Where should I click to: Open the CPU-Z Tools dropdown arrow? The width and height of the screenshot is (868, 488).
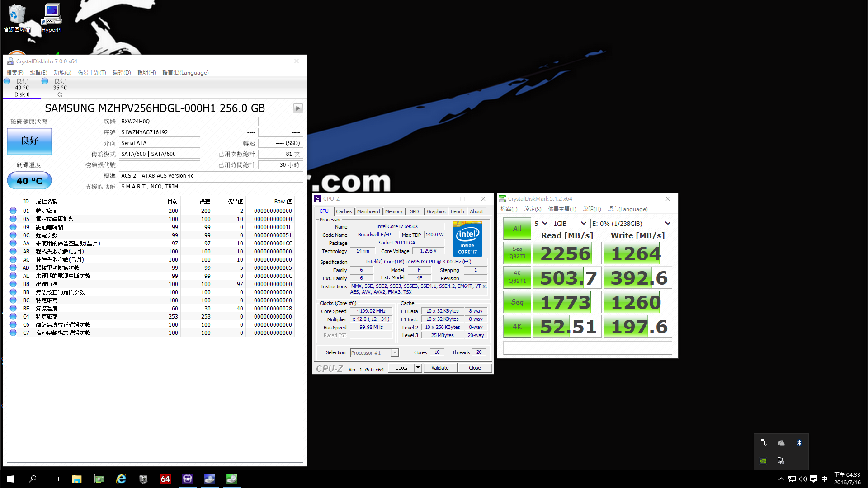(x=418, y=368)
